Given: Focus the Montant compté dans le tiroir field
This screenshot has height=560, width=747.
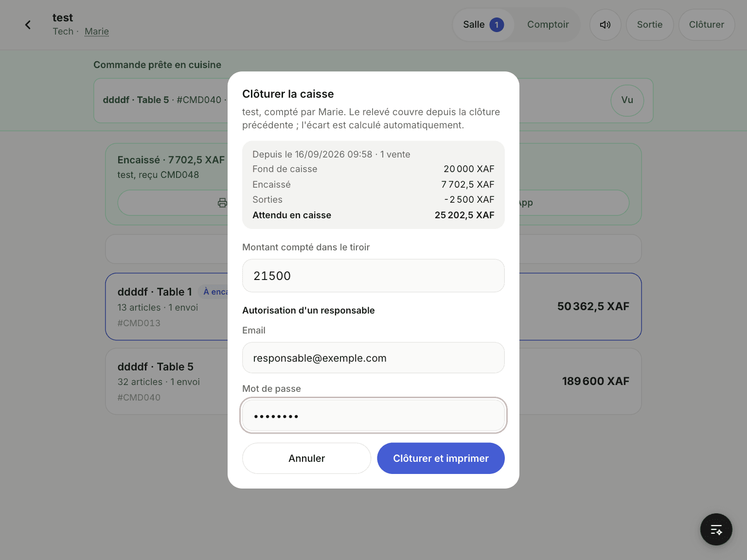Looking at the screenshot, I should click(x=373, y=276).
